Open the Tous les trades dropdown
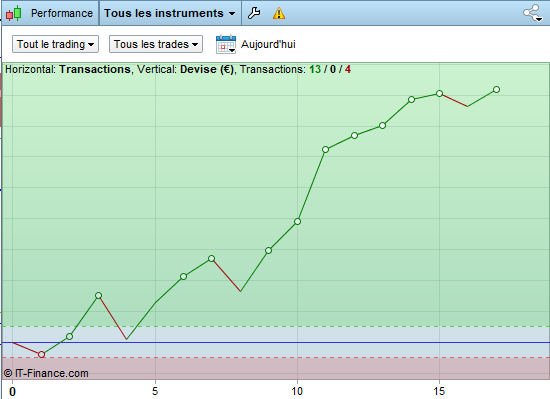This screenshot has height=399, width=550. click(x=156, y=44)
